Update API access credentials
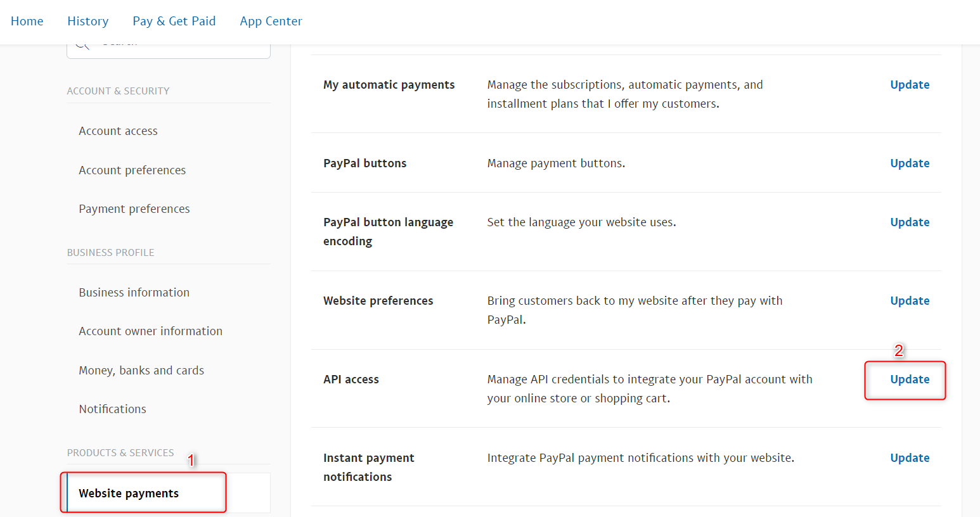 (x=910, y=380)
